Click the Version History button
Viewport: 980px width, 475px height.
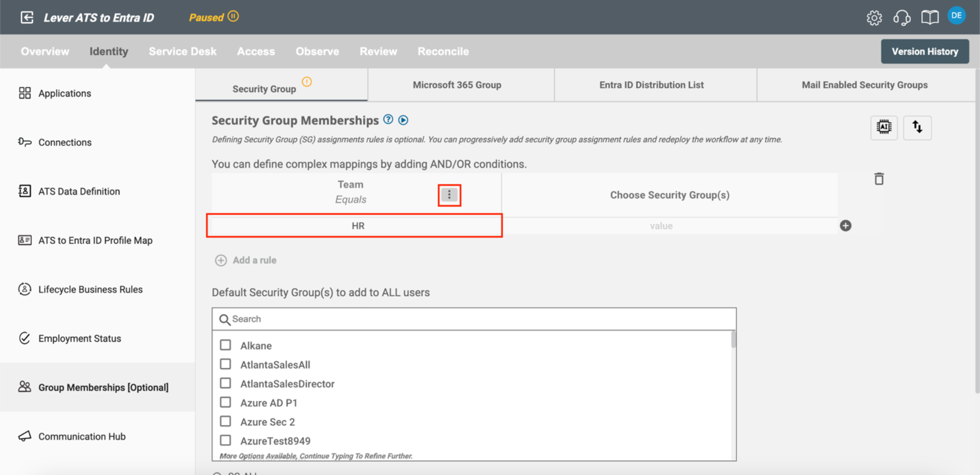coord(924,51)
